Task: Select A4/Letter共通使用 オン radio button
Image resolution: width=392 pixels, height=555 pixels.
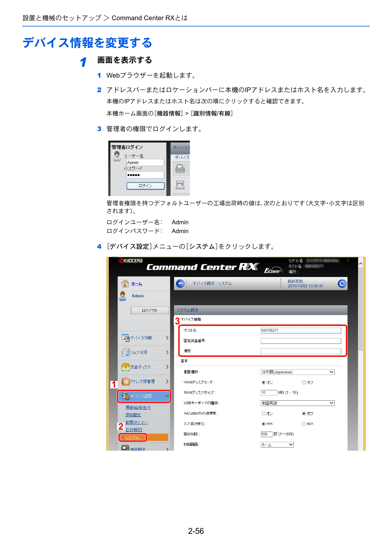Action: pyautogui.click(x=263, y=414)
